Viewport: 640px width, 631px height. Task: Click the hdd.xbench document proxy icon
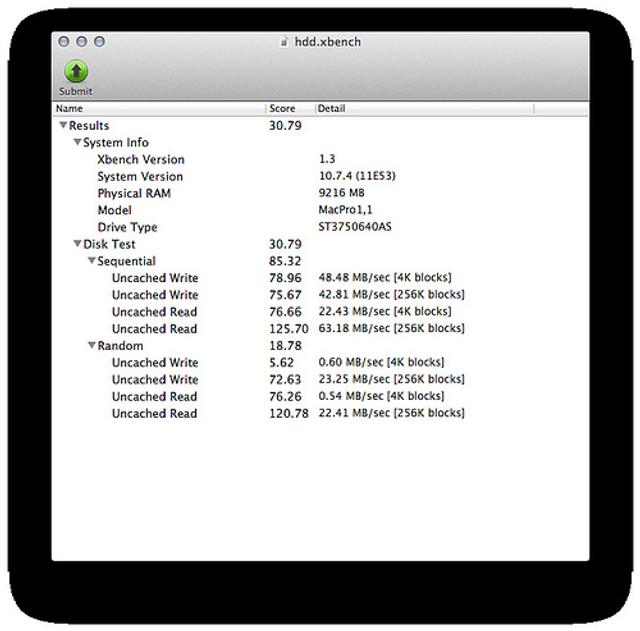(x=284, y=42)
